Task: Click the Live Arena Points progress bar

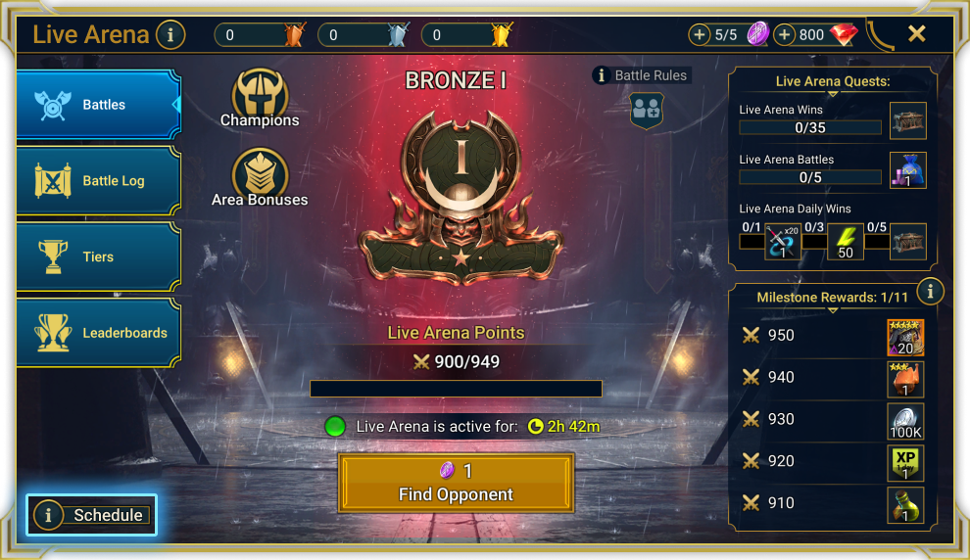Action: 456,388
